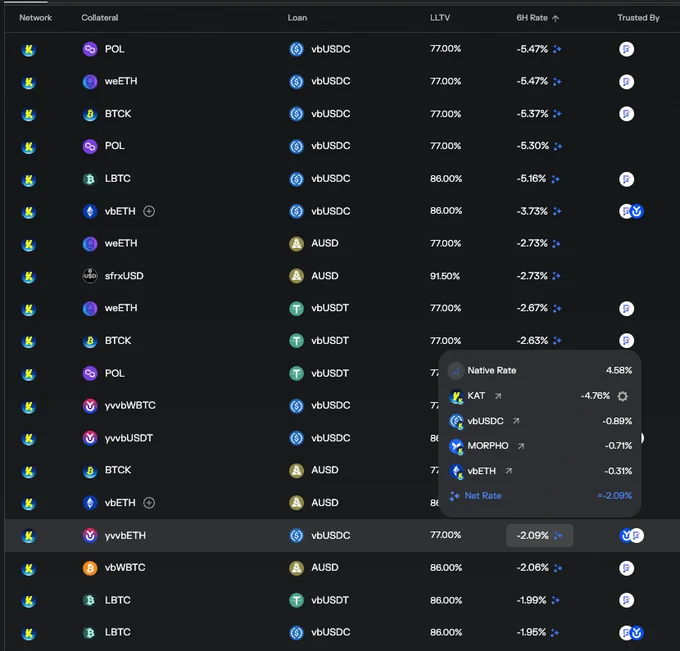
Task: Click the Trusted By column header
Action: coord(638,18)
